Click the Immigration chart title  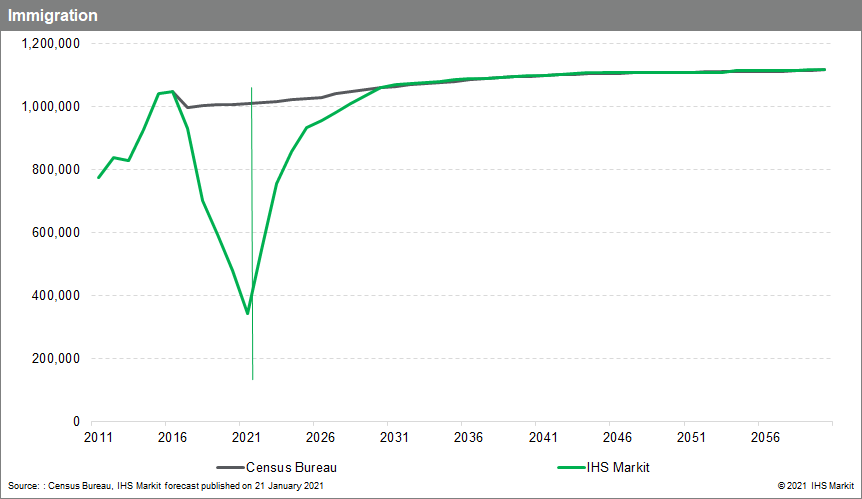(53, 16)
